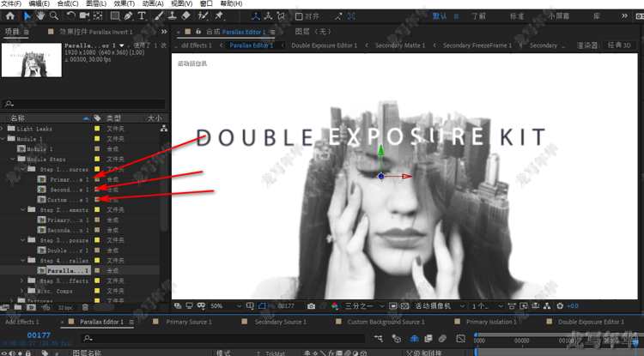Toggle the snapping checkbox in the toolbar
The width and height of the screenshot is (644, 356).
click(299, 17)
